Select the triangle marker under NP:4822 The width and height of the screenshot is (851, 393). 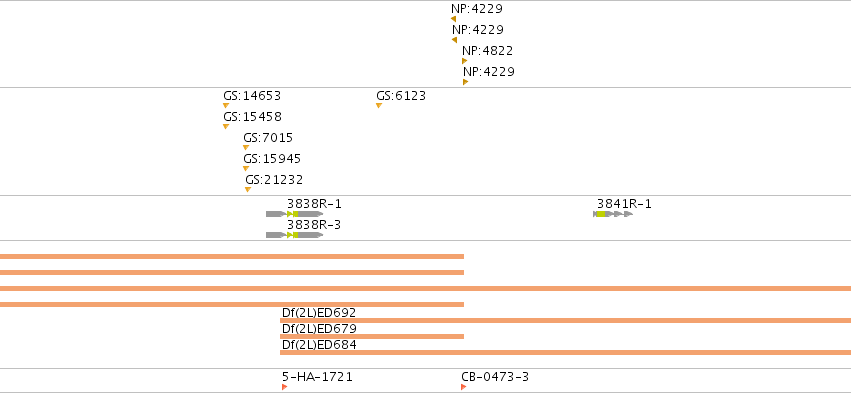465,61
